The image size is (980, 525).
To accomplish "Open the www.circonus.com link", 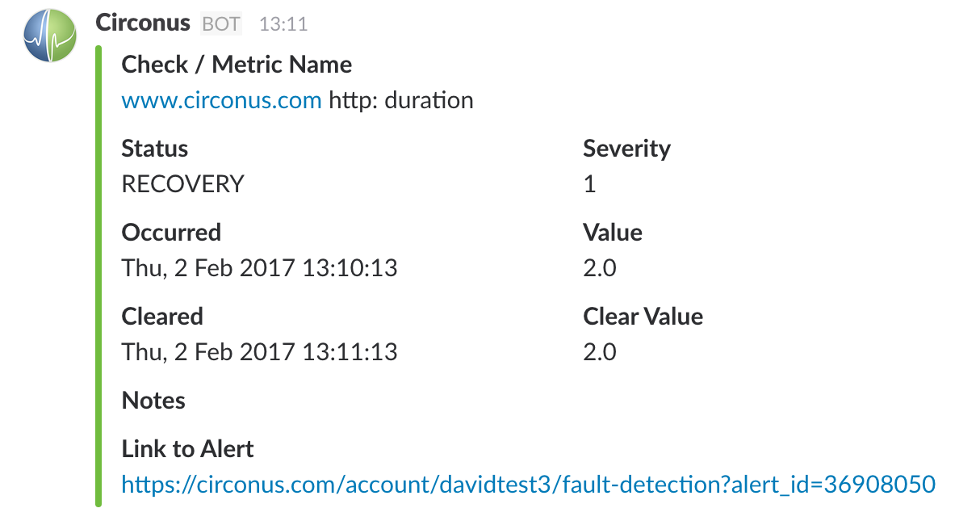I will point(221,100).
